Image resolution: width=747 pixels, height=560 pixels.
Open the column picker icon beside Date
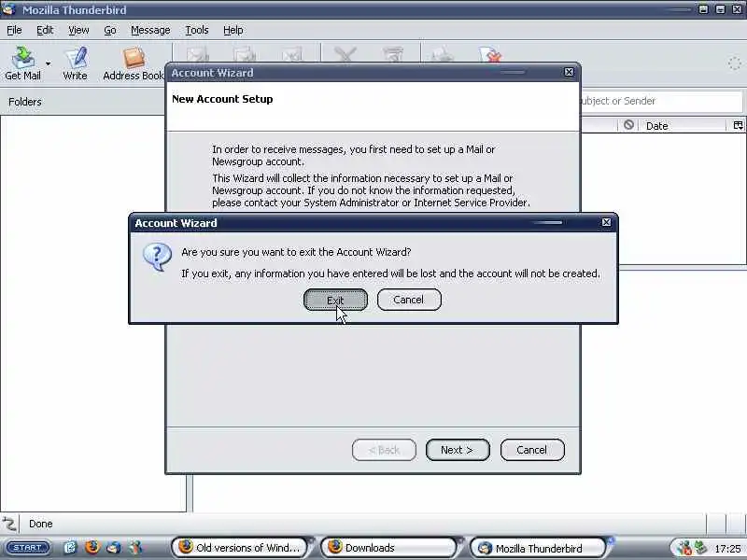point(738,125)
